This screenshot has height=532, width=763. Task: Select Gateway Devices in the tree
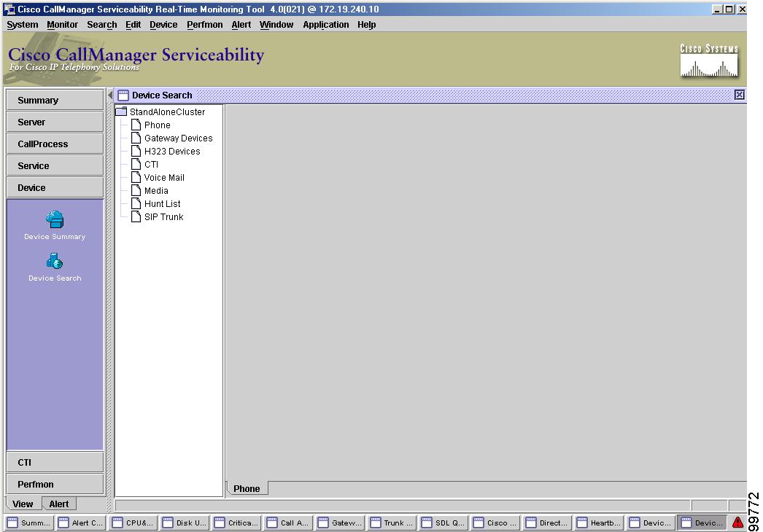point(179,138)
